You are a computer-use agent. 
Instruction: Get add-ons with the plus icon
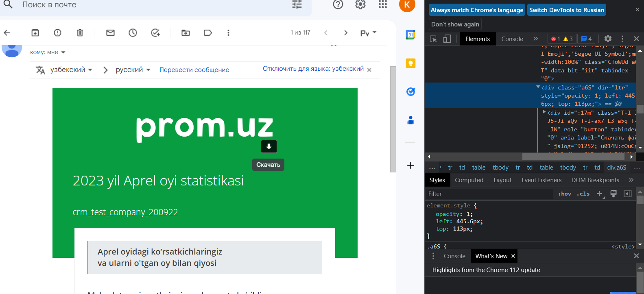(x=411, y=165)
